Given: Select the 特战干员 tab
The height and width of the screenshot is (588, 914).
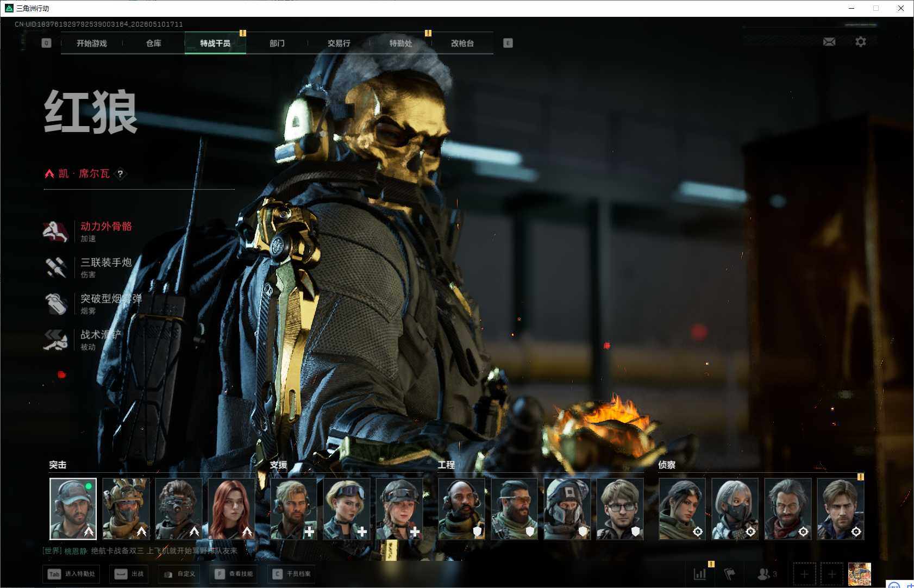Looking at the screenshot, I should point(215,43).
